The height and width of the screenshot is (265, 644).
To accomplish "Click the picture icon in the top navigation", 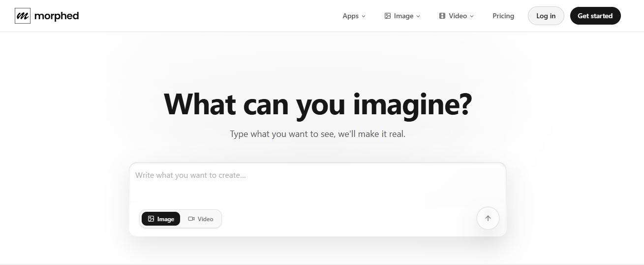I will 388,16.
